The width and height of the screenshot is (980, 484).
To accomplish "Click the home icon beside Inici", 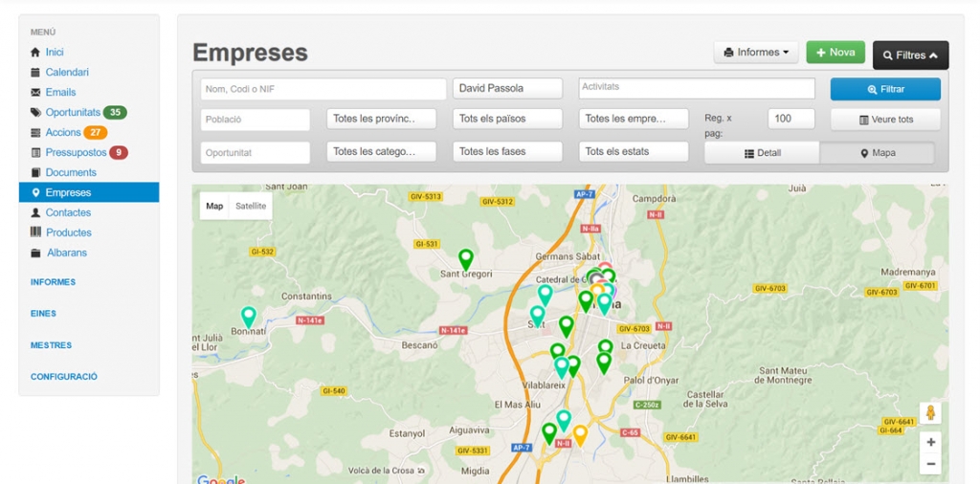I will (35, 53).
